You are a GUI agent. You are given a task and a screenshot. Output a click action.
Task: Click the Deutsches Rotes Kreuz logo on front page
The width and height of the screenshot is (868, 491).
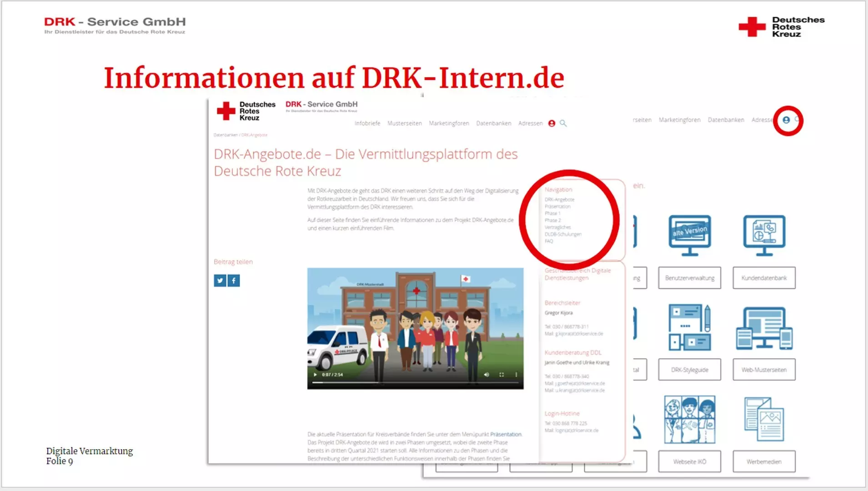[x=246, y=111]
